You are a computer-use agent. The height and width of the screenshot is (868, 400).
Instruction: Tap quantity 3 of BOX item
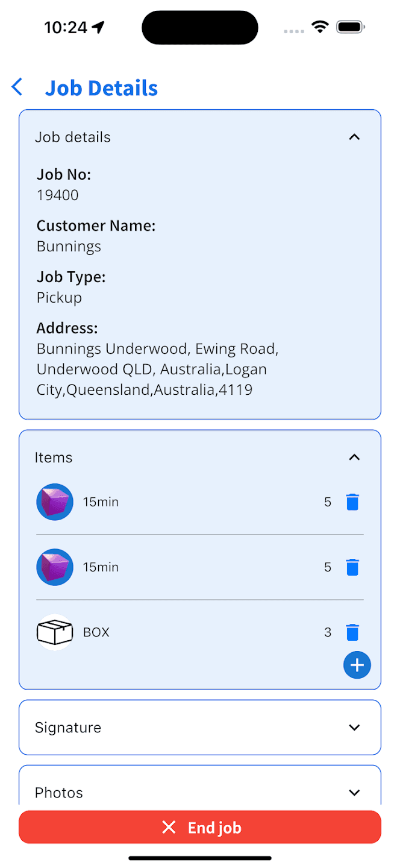[328, 632]
